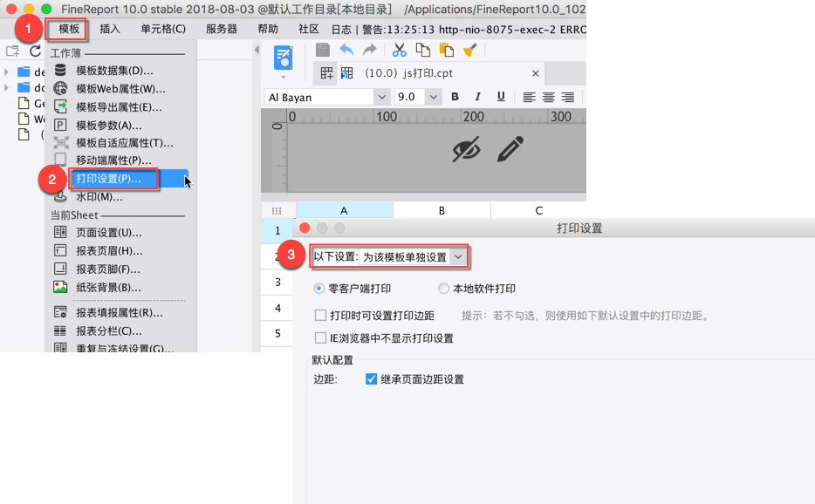815x504 pixels.
Task: Open the 服务器 menu
Action: point(222,29)
